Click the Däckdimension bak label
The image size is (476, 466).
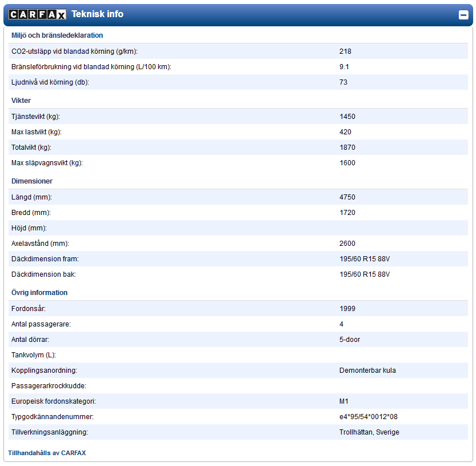[43, 274]
